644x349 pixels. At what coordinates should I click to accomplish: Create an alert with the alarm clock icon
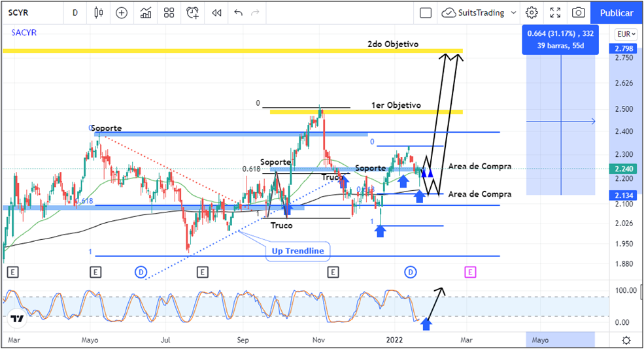pos(193,12)
